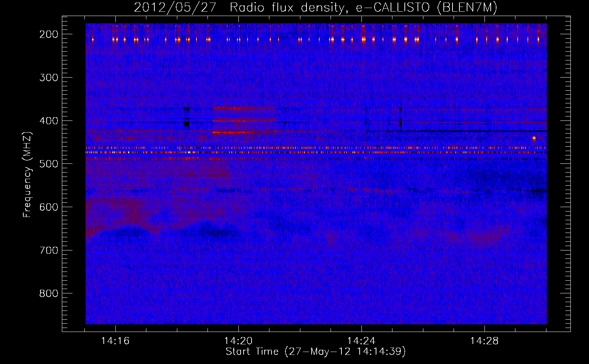Click the plot title mentioning e-CALLISTO (BLEN7M)
The width and height of the screenshot is (589, 364).
click(316, 7)
